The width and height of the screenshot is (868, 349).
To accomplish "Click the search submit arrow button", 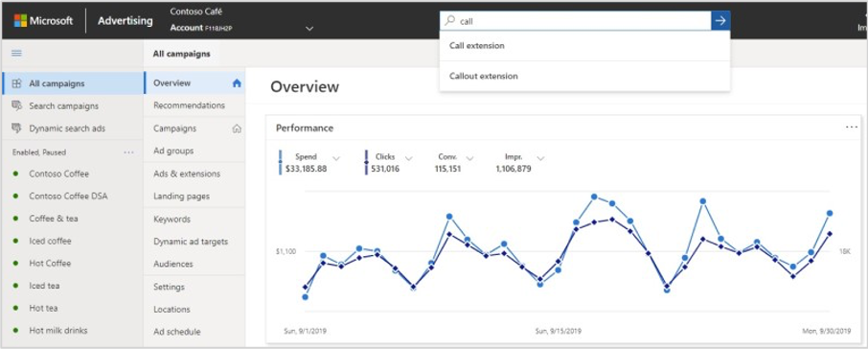I will (720, 20).
